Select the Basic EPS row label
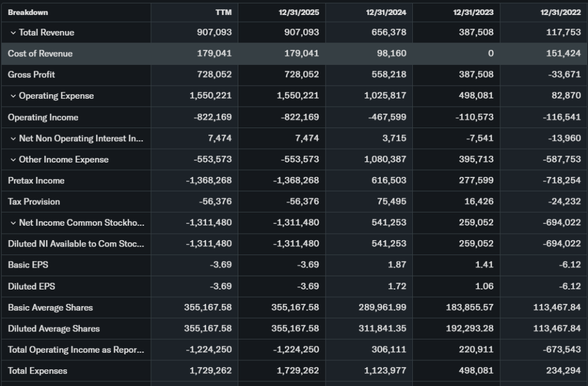The height and width of the screenshot is (386, 588). 28,265
